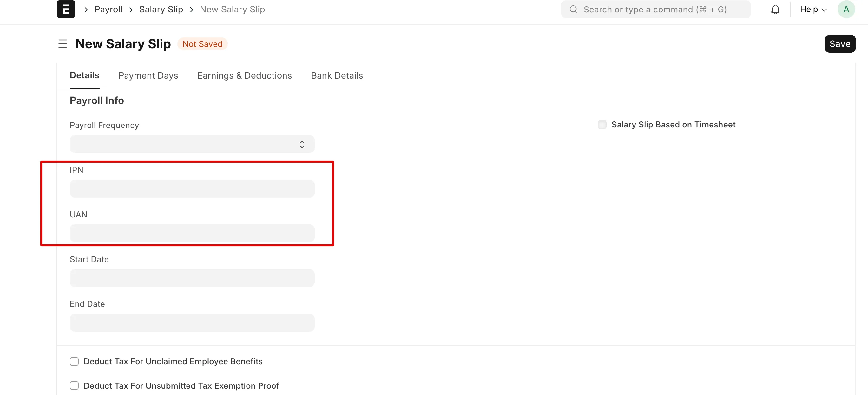Enable Deduct Tax For Unclaimed Employee Benefits
The height and width of the screenshot is (395, 868).
click(x=74, y=361)
